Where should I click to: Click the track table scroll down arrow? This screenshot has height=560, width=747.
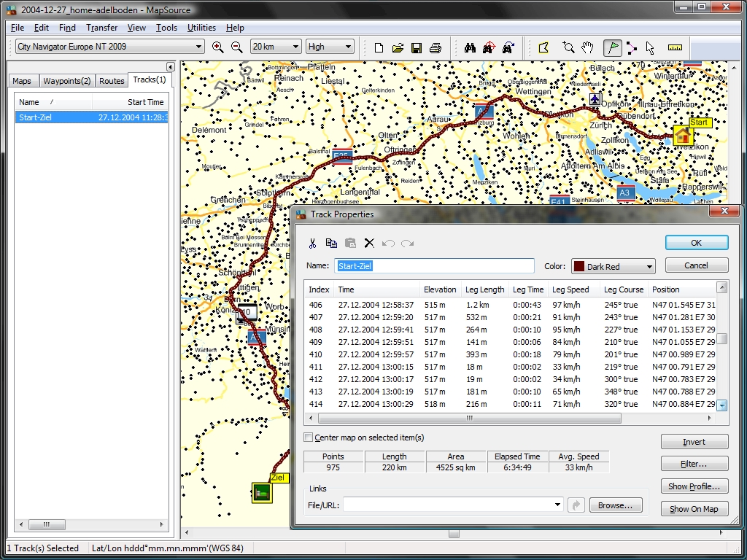point(722,405)
